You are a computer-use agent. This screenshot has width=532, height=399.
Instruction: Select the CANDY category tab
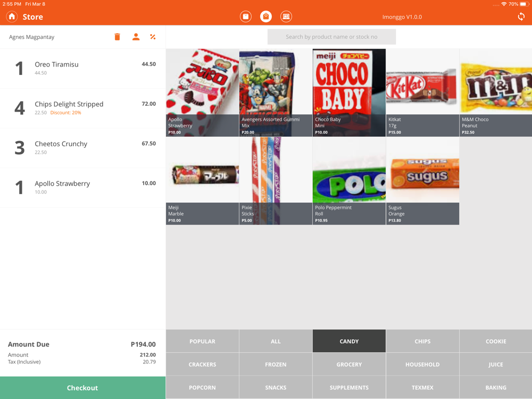point(349,342)
